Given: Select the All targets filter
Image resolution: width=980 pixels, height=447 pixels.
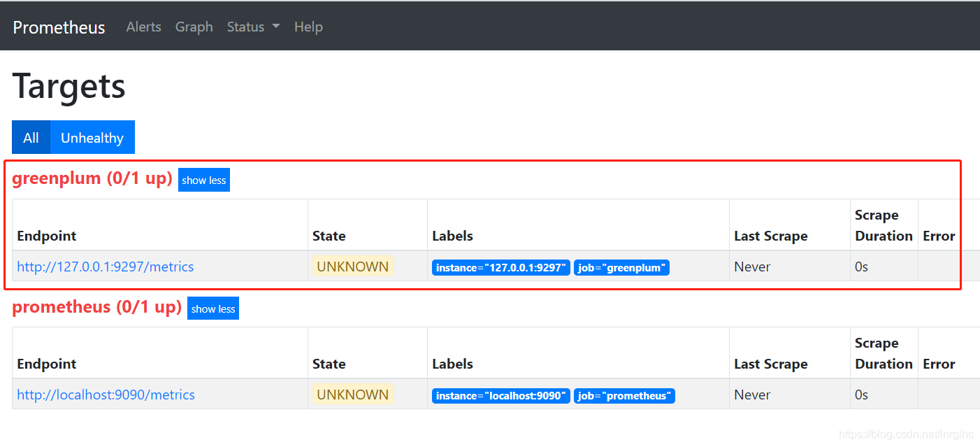Looking at the screenshot, I should 31,138.
